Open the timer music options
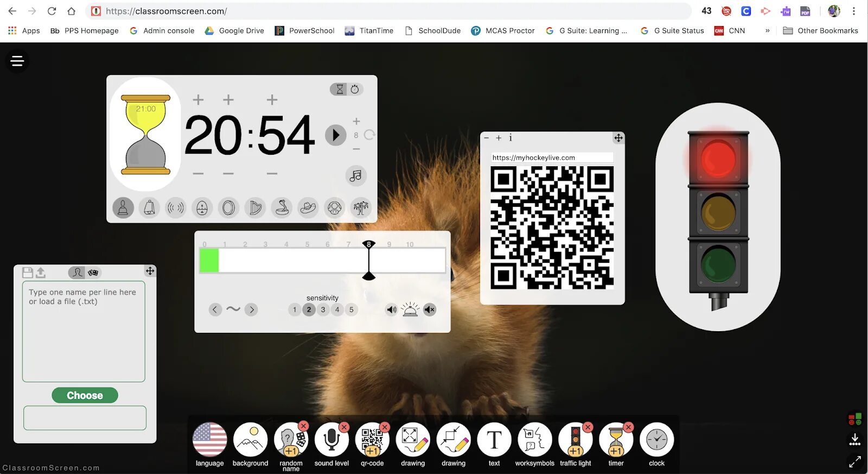The height and width of the screenshot is (474, 868). click(x=356, y=175)
